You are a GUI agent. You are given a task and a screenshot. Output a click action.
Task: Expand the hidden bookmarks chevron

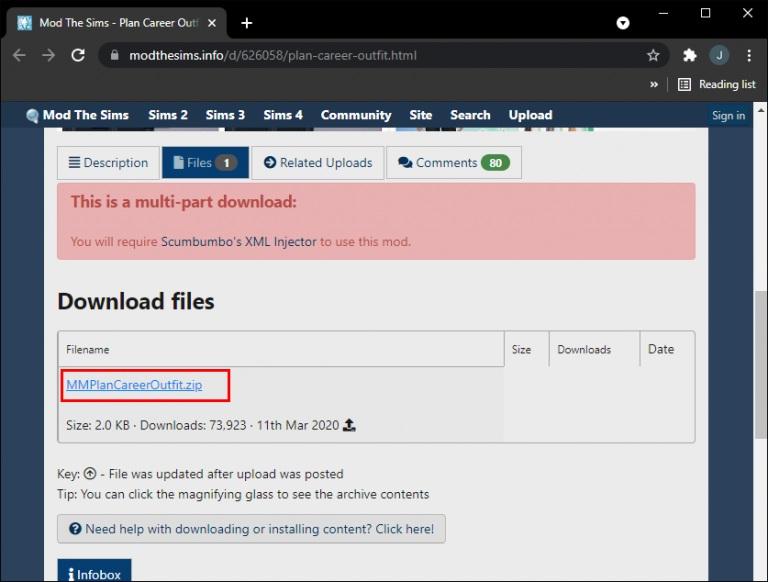click(x=654, y=85)
